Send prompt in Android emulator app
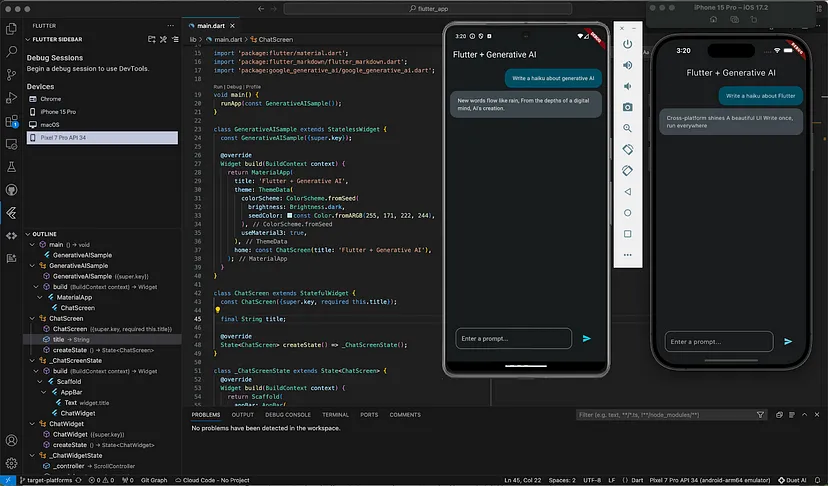Viewport: 828px width, 486px height. tap(587, 339)
